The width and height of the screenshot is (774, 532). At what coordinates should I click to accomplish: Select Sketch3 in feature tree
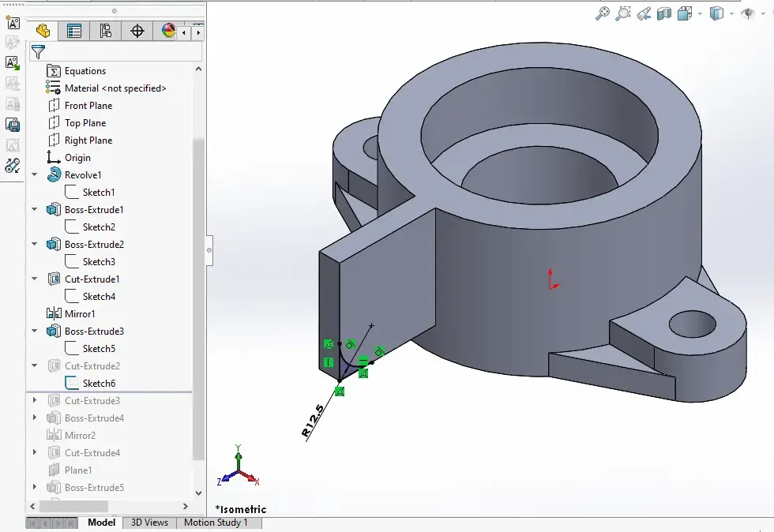point(90,261)
